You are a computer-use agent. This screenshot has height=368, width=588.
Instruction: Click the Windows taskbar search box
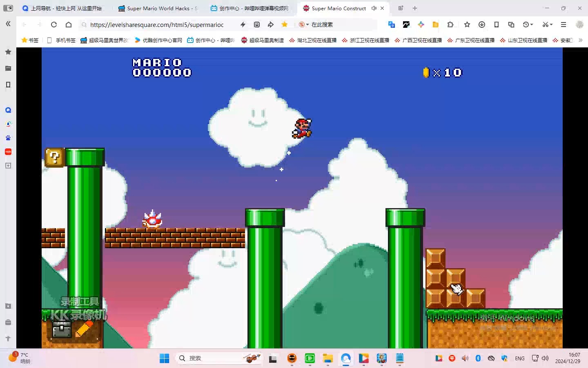coord(218,358)
